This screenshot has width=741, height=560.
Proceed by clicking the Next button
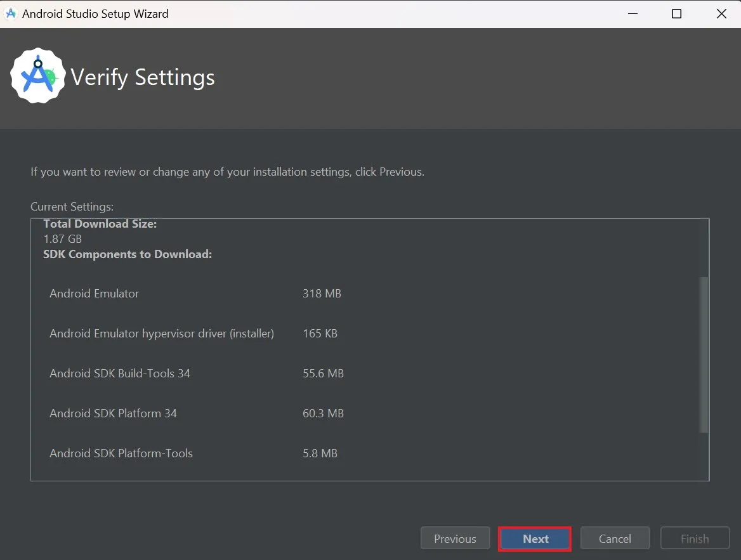pos(534,538)
